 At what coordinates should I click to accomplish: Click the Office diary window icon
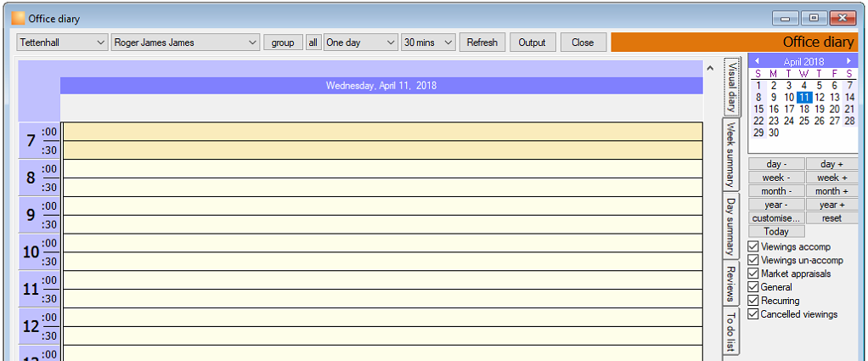(19, 19)
